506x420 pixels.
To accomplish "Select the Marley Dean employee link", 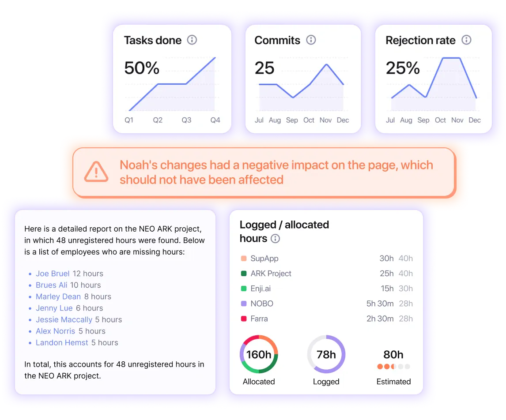I will [x=58, y=296].
